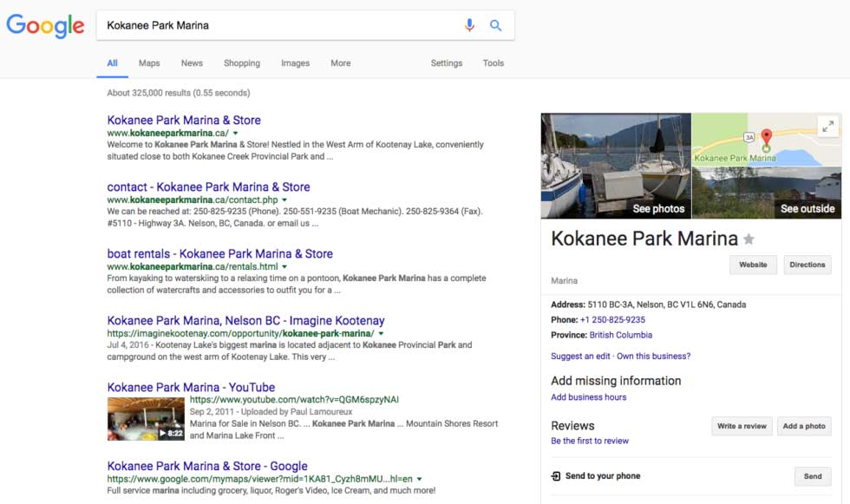Switch to the News tab
The image size is (850, 504).
[x=192, y=62]
